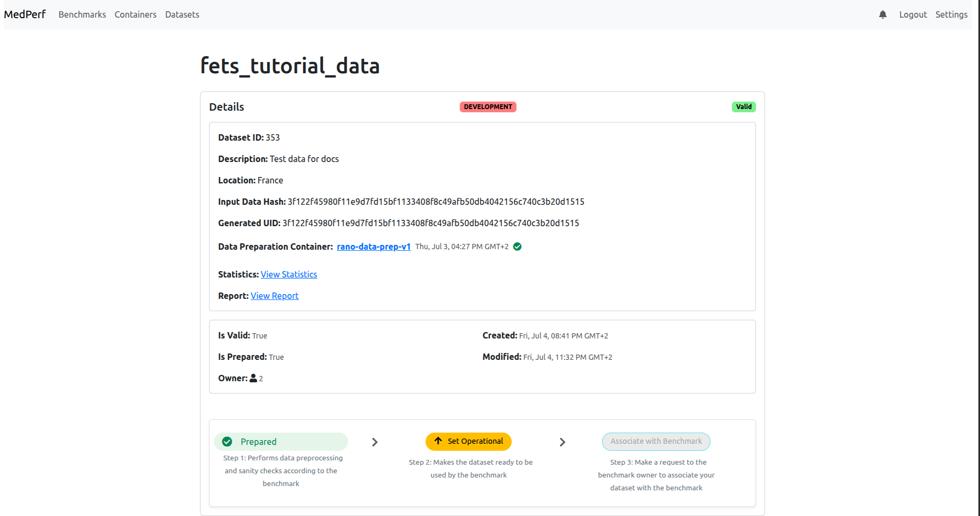980x516 pixels.
Task: Click the owner person icon
Action: (x=253, y=378)
